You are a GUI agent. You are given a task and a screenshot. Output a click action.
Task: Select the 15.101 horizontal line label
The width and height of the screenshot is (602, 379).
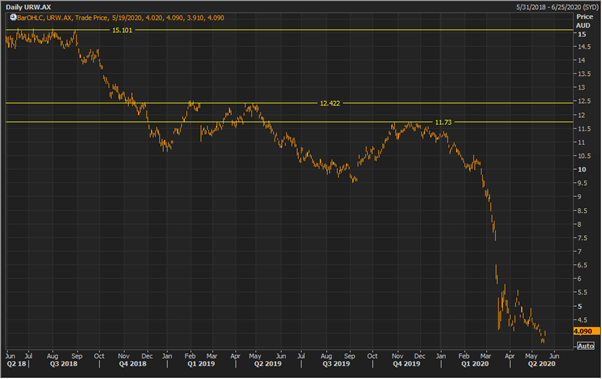122,30
